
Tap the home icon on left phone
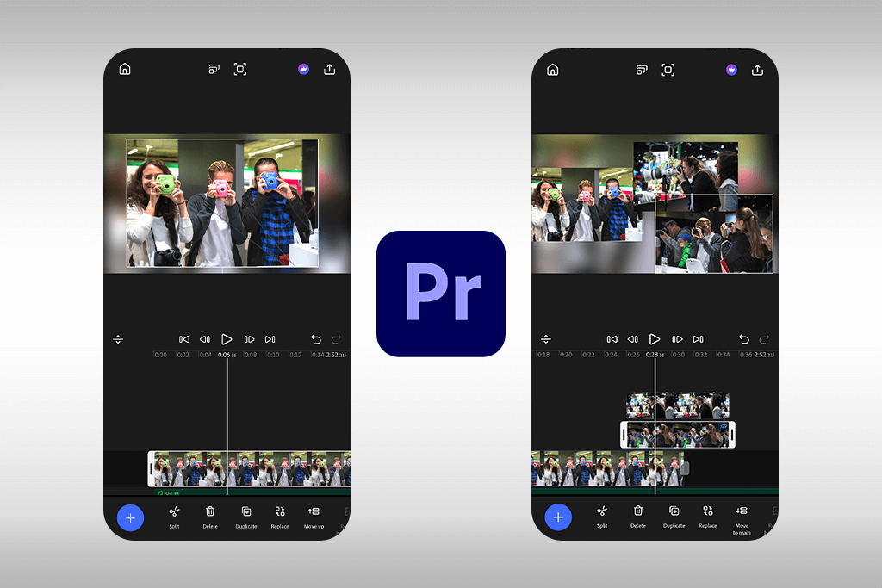(125, 69)
